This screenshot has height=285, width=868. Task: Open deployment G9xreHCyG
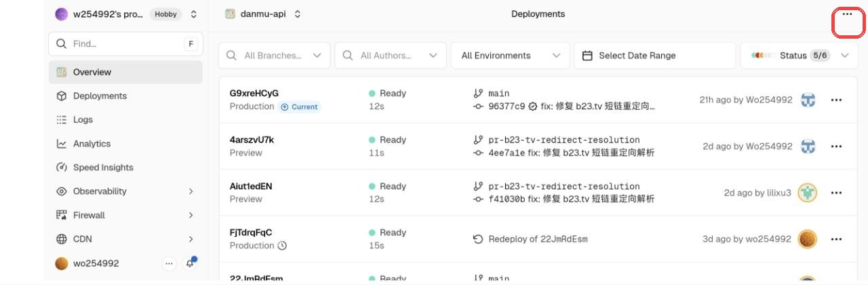[x=254, y=93]
